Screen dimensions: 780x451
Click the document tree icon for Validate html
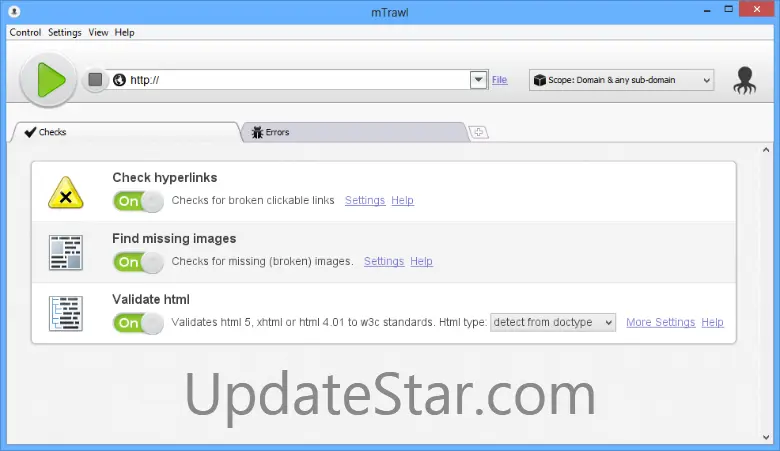66,314
